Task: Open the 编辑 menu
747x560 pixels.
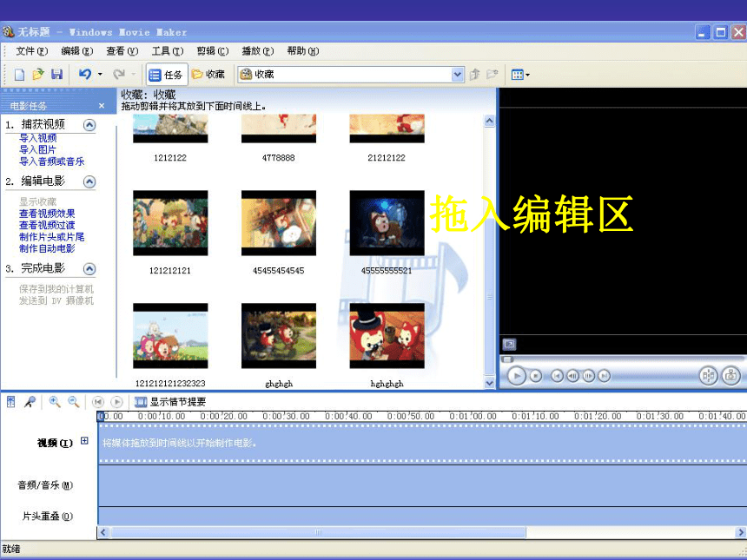Action: (77, 51)
